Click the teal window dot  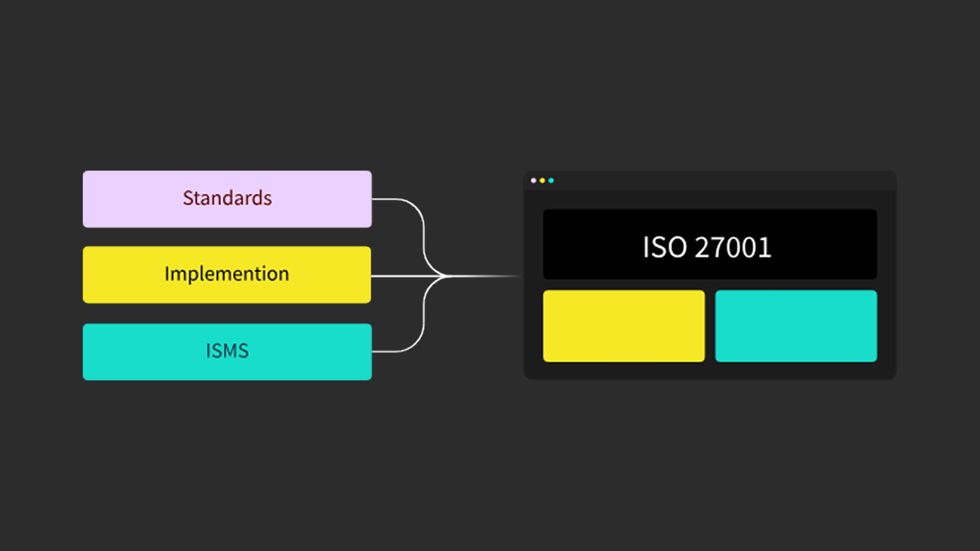tap(551, 181)
